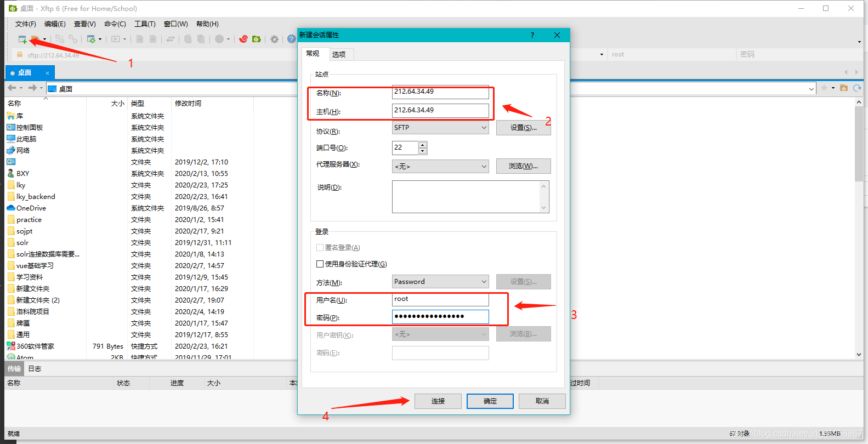Click the 说明 box scrollbar

tap(543, 197)
